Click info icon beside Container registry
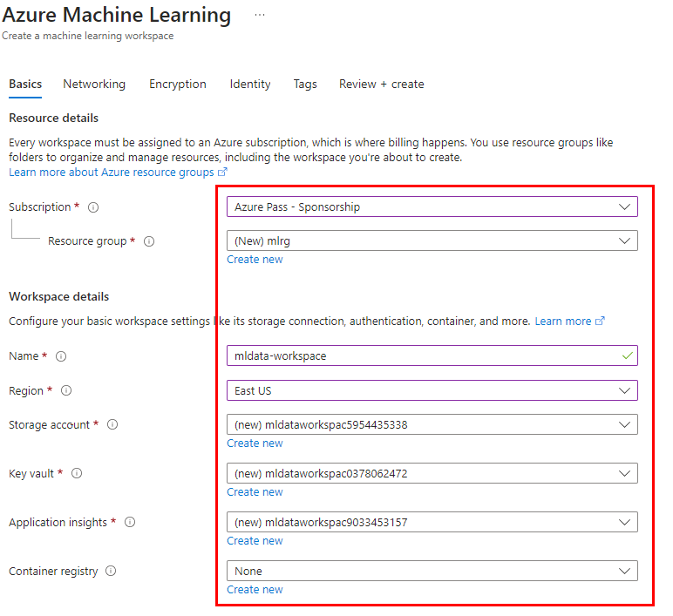673x616 pixels. tap(111, 572)
